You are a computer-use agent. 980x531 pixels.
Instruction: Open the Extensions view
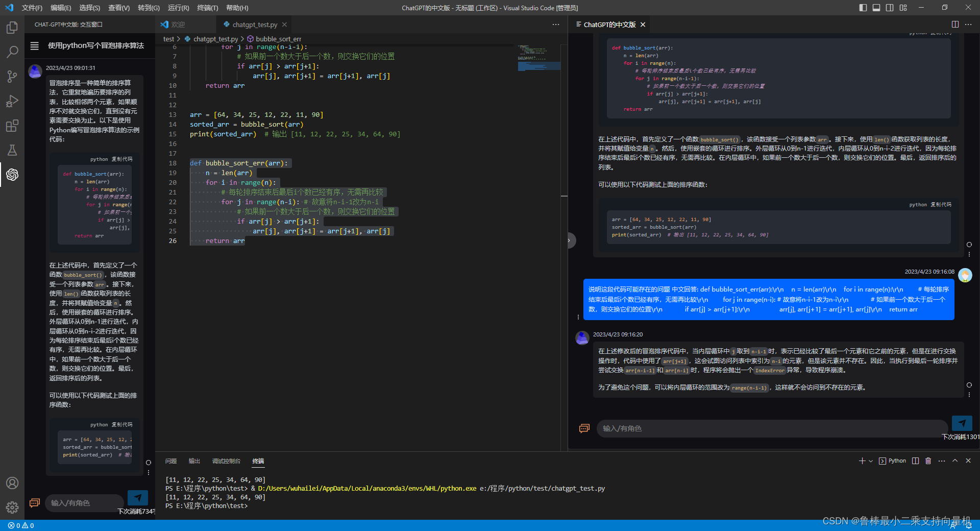click(12, 126)
